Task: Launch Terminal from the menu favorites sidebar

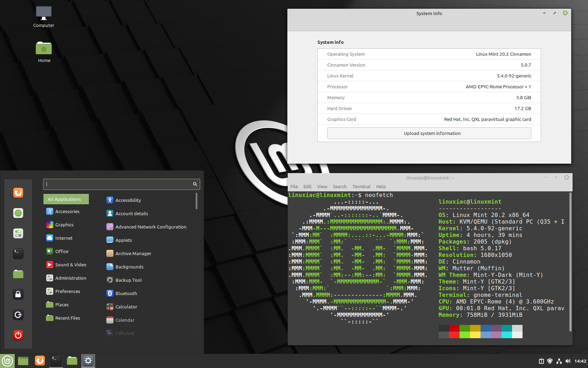Action: tap(18, 253)
